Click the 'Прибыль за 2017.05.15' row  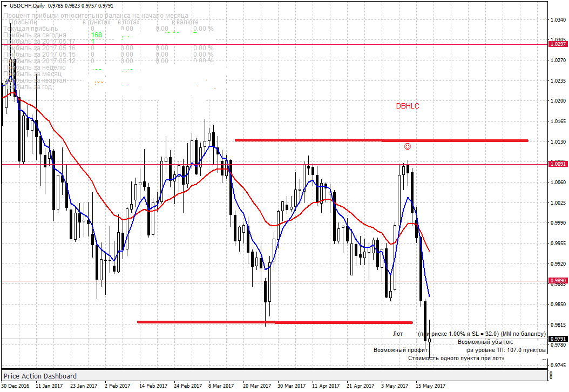(108, 55)
